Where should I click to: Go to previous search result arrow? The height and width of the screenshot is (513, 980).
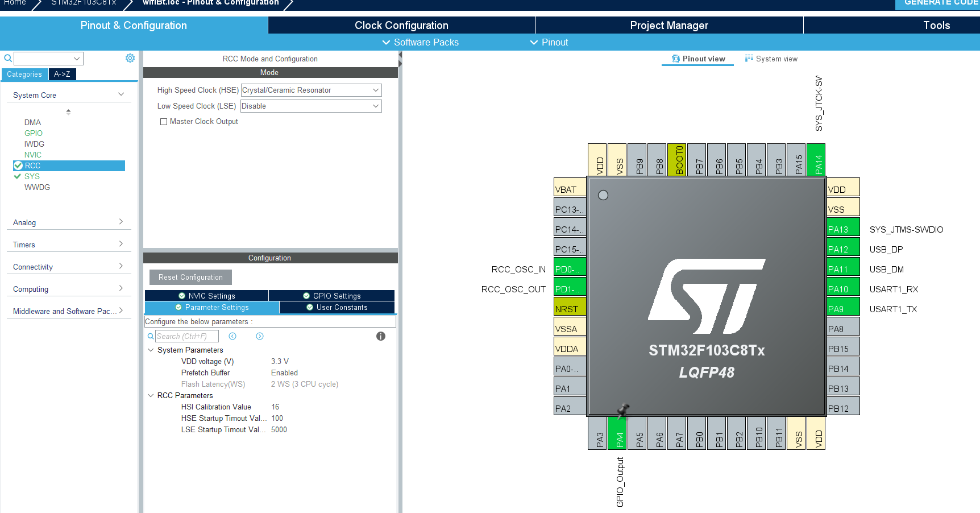pyautogui.click(x=232, y=336)
